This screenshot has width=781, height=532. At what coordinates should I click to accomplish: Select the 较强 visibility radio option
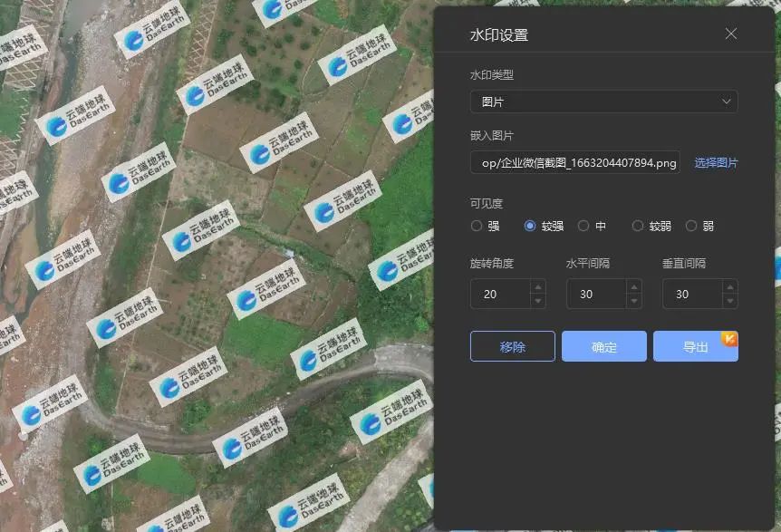(530, 227)
